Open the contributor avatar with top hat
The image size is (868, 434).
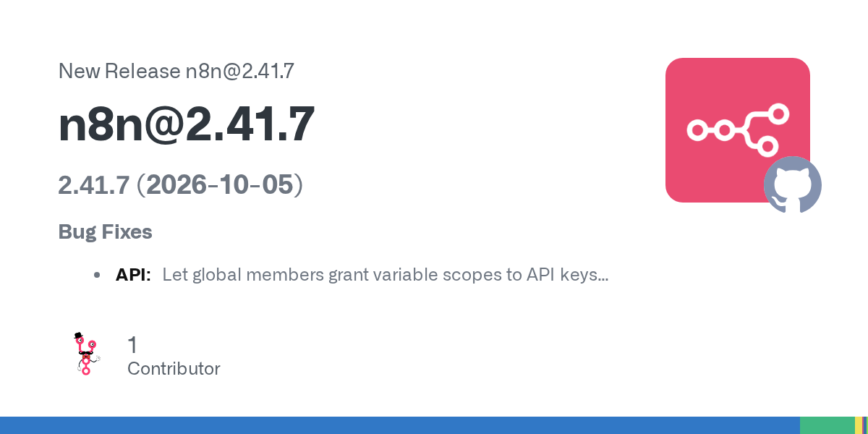87,354
